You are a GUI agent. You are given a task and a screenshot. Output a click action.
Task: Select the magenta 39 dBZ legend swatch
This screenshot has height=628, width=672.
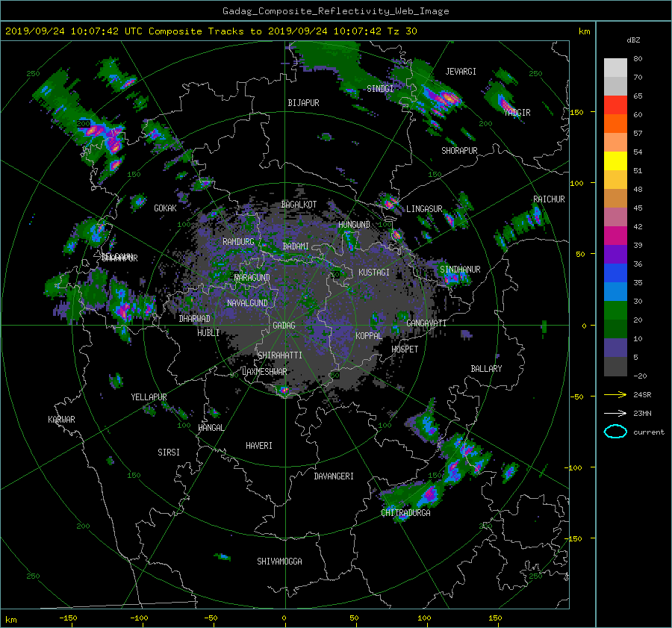coord(615,235)
